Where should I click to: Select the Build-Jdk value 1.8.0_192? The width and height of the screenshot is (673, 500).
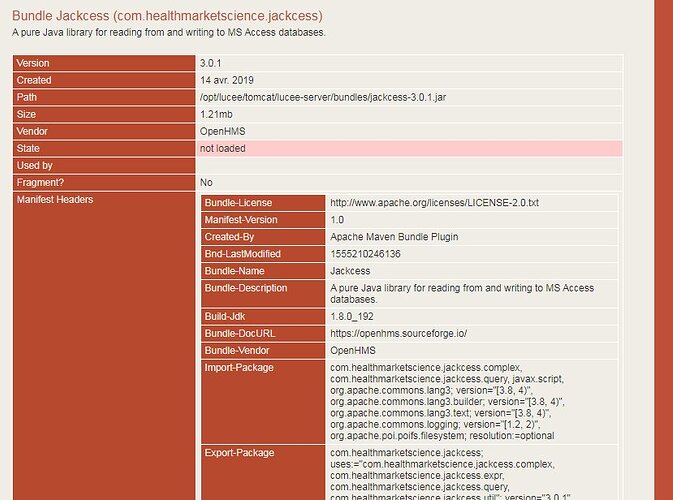[x=352, y=317]
